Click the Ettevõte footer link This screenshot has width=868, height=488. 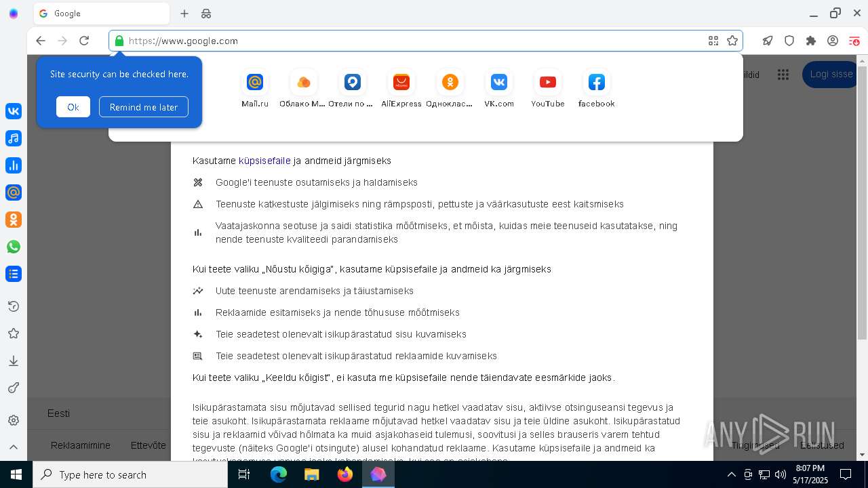tap(149, 445)
